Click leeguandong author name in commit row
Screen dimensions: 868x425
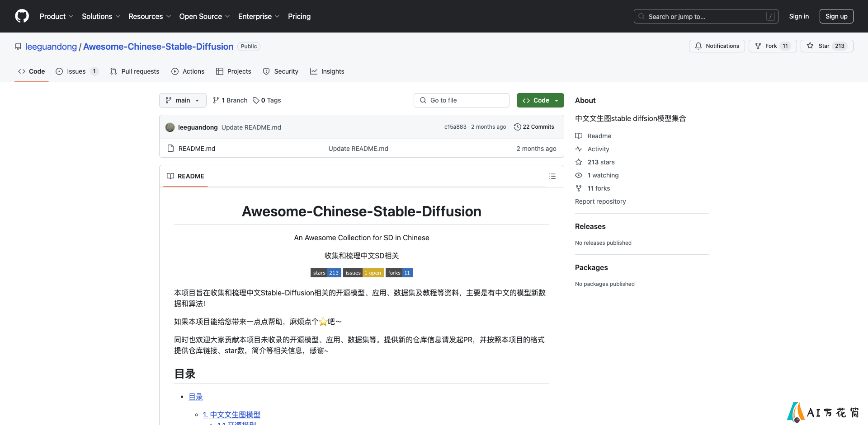(198, 127)
